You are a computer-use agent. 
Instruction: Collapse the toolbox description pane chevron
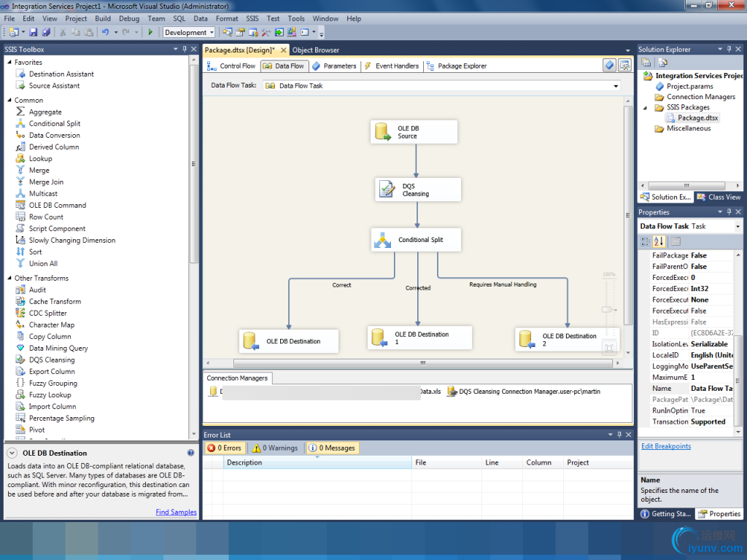(12, 453)
